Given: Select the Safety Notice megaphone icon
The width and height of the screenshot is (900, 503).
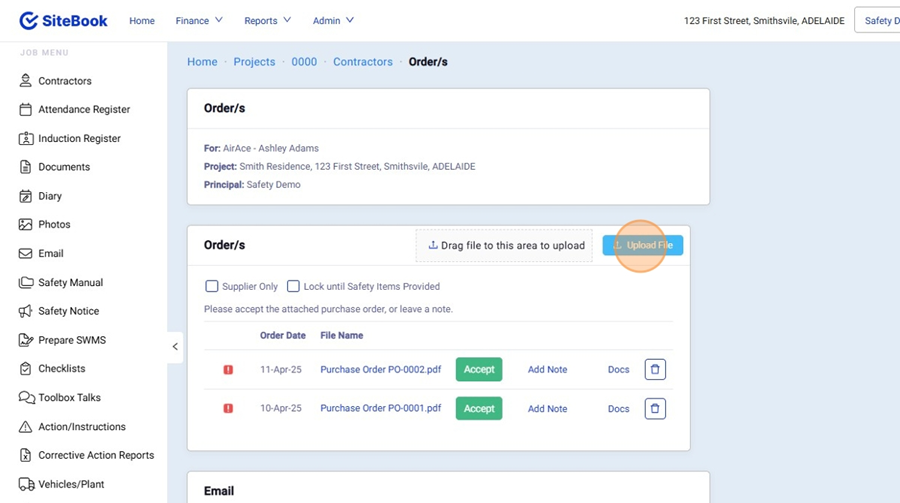Looking at the screenshot, I should [26, 311].
